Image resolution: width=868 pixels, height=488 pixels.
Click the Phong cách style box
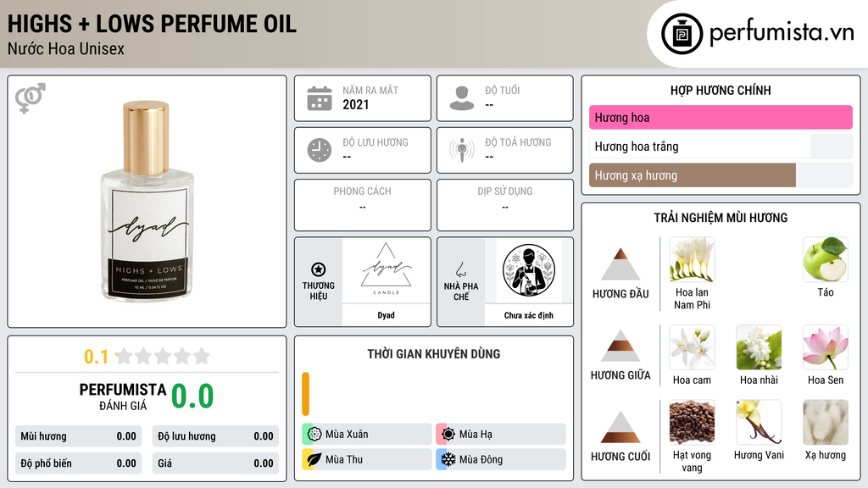363,205
